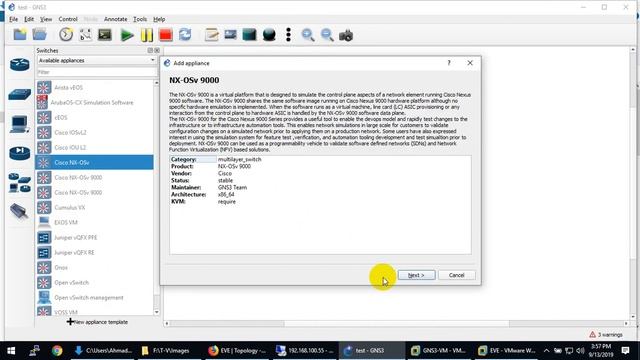This screenshot has width=640, height=360.
Task: Select cEOS appliance
Action: coord(94,118)
